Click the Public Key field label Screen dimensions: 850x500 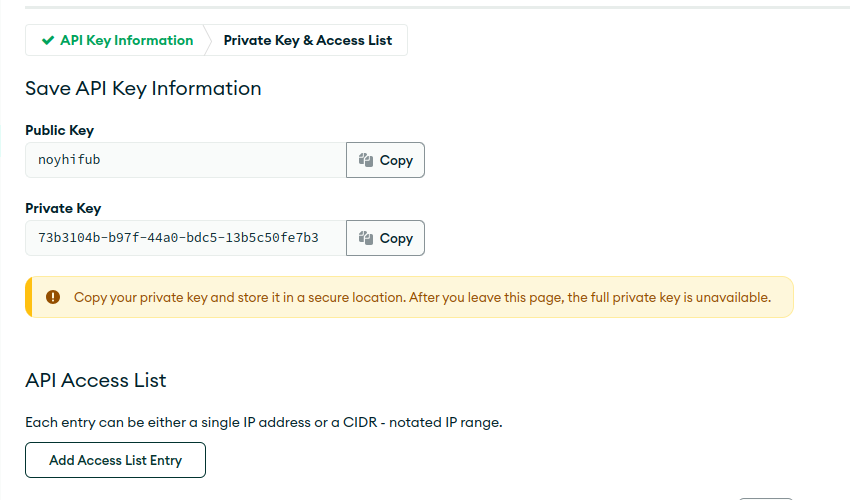(x=60, y=130)
